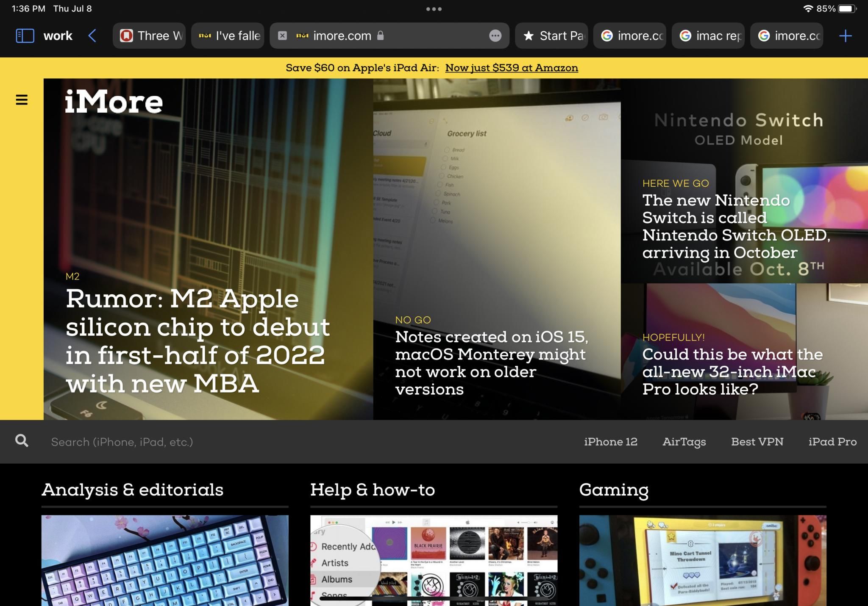Screen dimensions: 868x606
Task: Open the Safari sidebar
Action: [25, 36]
